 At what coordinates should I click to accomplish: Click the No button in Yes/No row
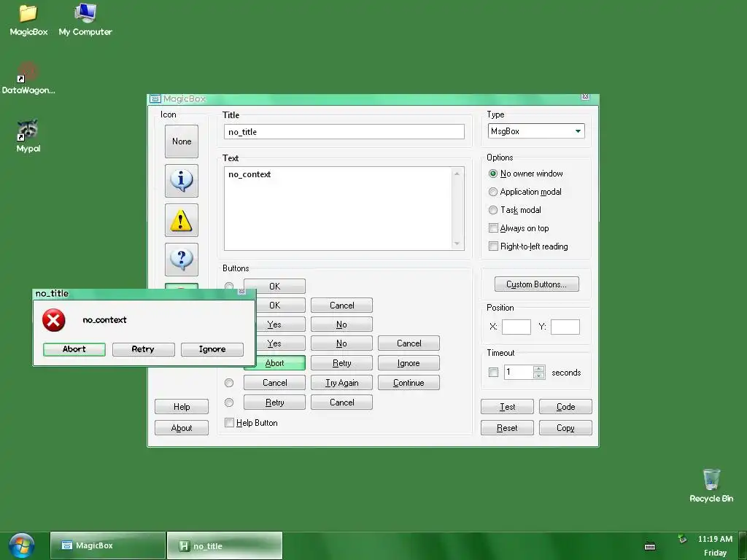click(341, 324)
